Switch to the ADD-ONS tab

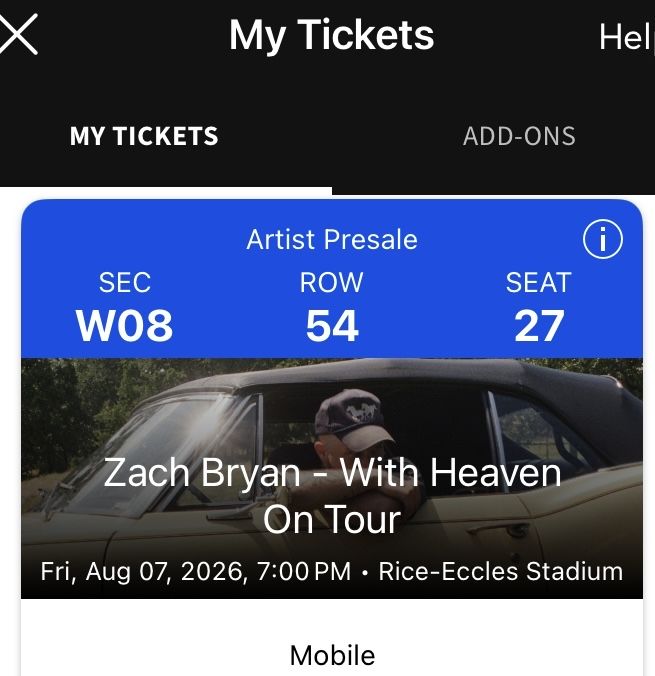coord(519,136)
